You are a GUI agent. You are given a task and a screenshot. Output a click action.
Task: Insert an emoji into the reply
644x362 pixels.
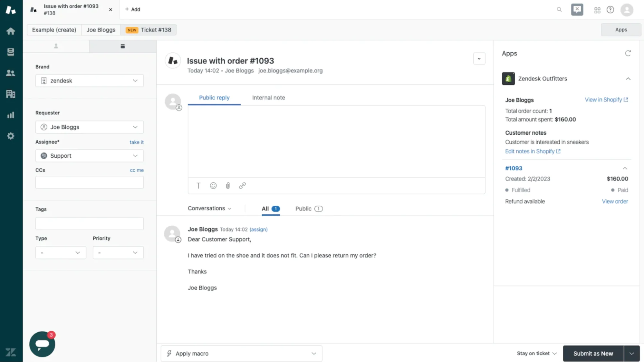[213, 185]
